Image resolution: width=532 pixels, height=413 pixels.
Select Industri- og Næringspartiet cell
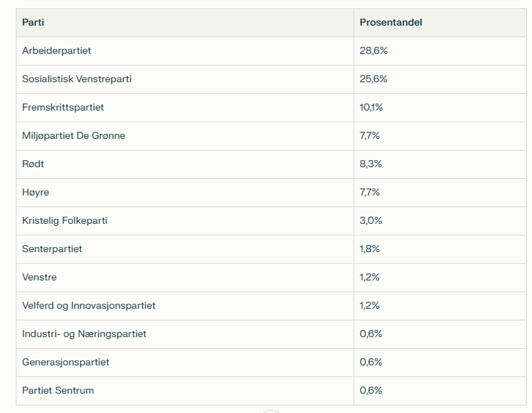tap(84, 334)
